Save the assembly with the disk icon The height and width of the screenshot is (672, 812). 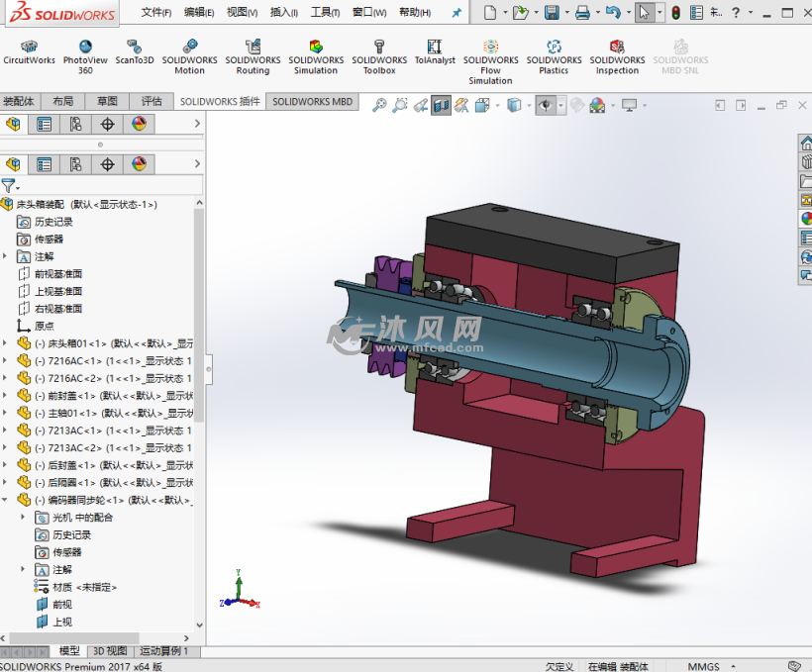(x=552, y=13)
